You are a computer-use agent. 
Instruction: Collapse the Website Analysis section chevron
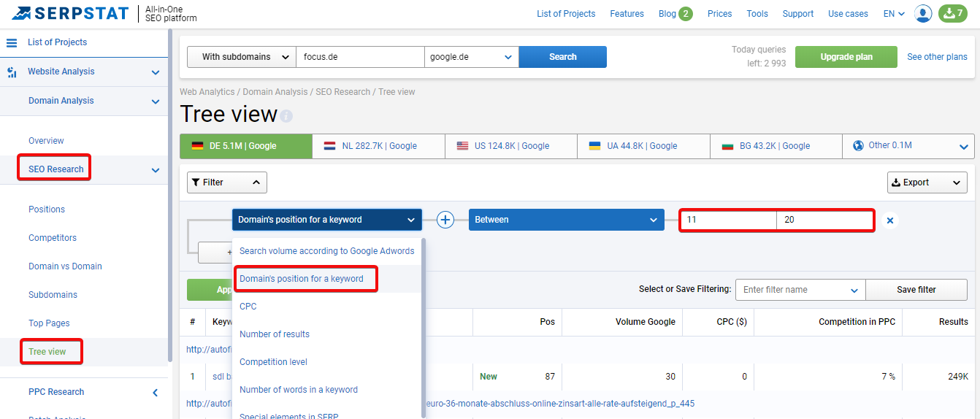tap(156, 72)
